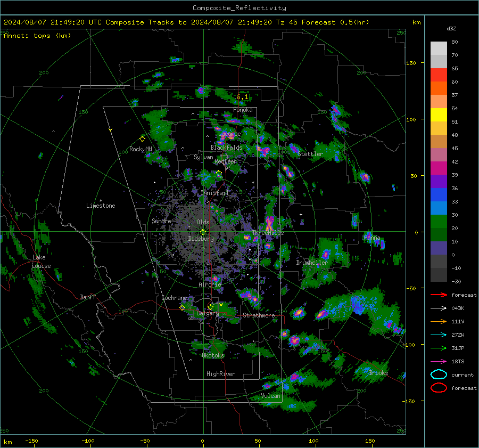This screenshot has width=479, height=448.
Task: Click the Calgary city label
Action: click(x=208, y=313)
